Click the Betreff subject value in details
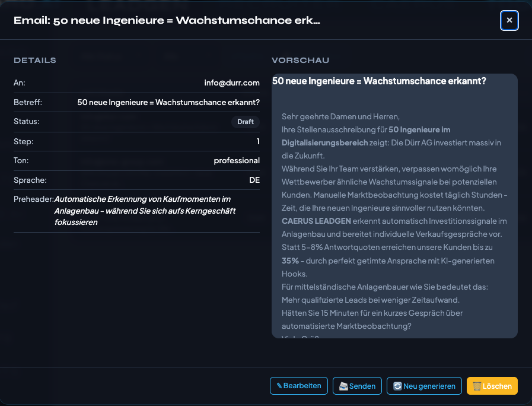The height and width of the screenshot is (406, 532). pos(168,103)
